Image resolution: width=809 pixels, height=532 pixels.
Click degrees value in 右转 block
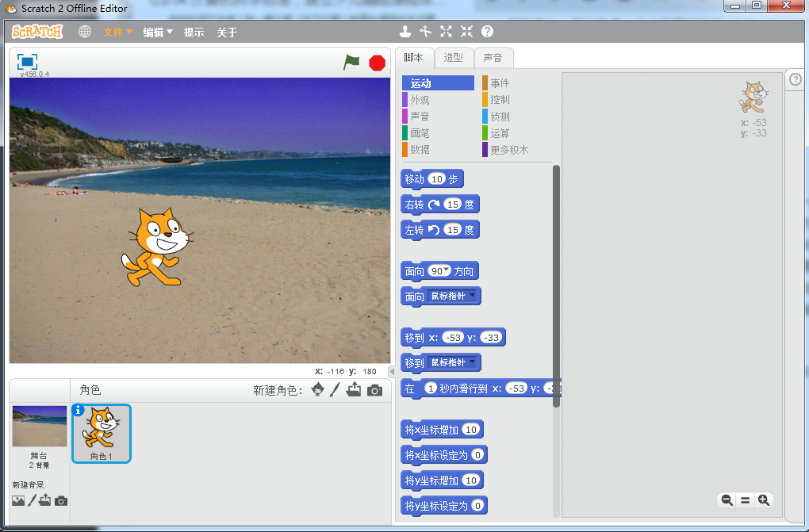(x=452, y=205)
